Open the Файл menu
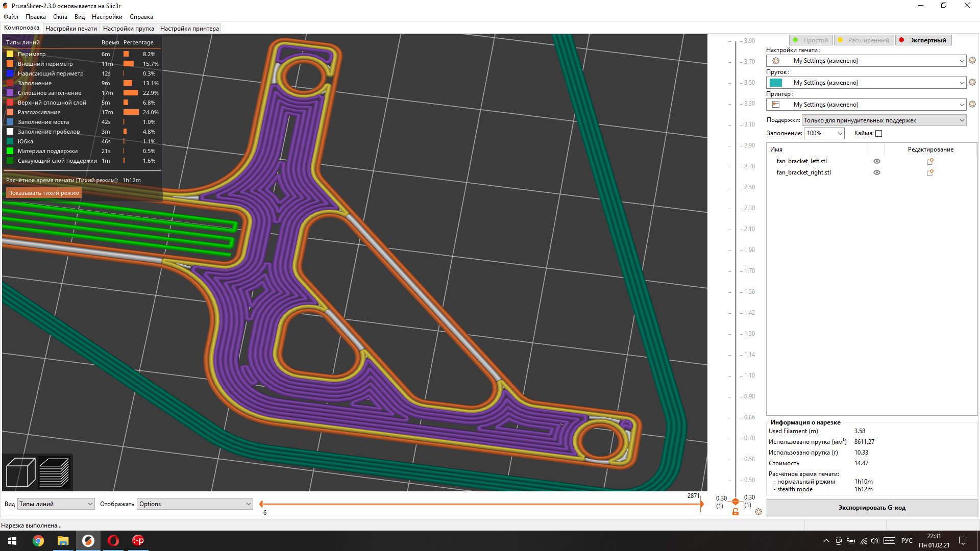The height and width of the screenshot is (551, 980). point(11,17)
